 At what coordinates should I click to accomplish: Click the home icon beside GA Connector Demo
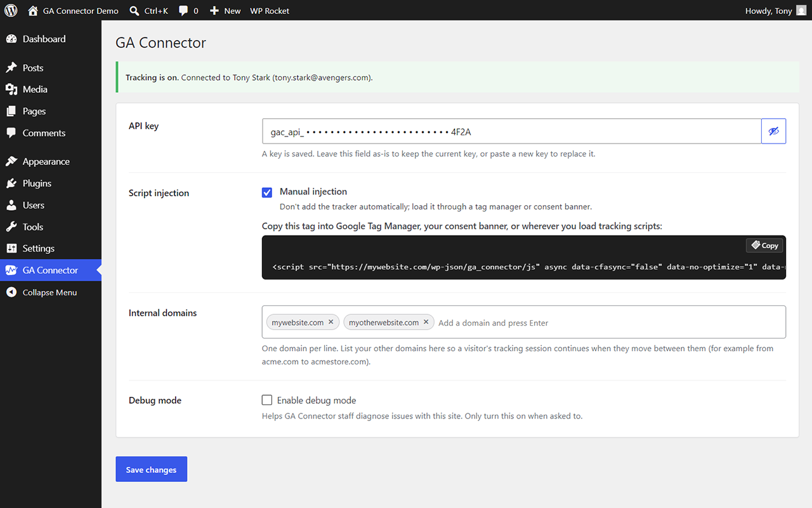tap(33, 10)
